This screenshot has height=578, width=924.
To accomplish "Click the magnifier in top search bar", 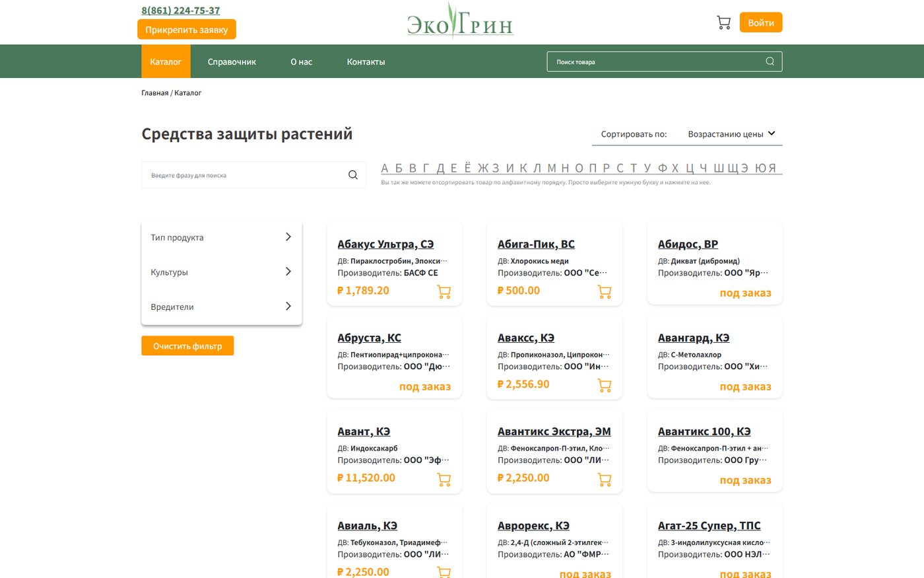I will coord(770,61).
